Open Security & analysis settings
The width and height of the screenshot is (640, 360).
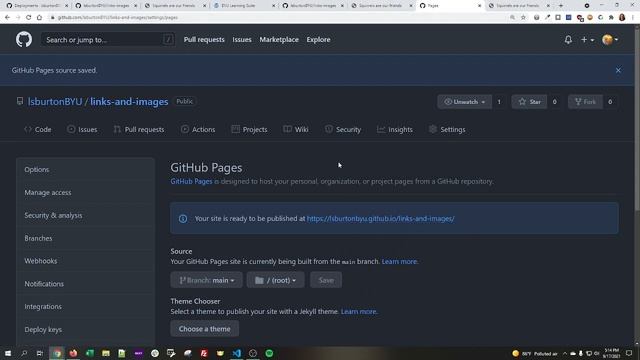coord(85,215)
